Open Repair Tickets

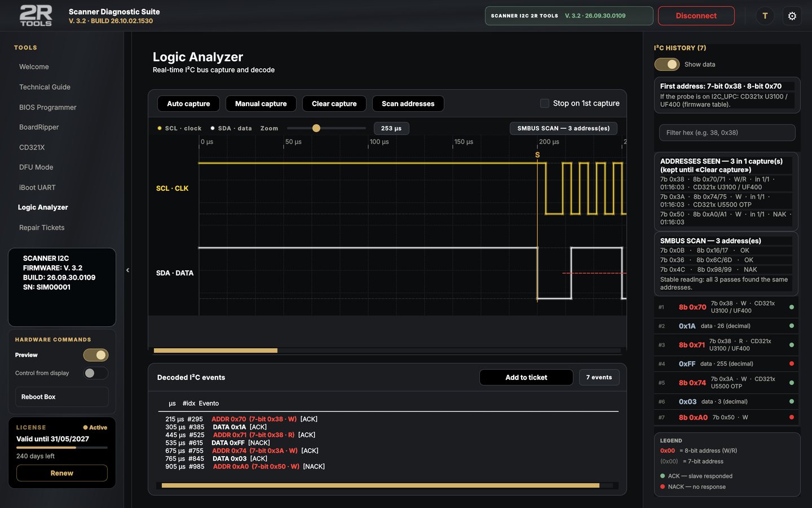(x=42, y=227)
